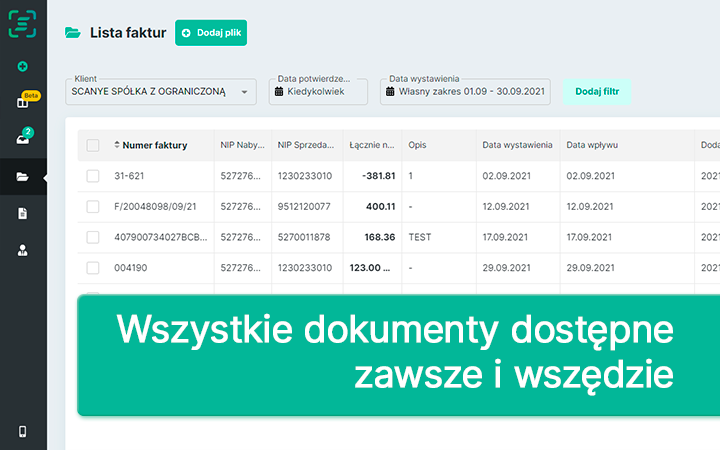Open the inbox icon with badge 2
720x450 pixels.
pyautogui.click(x=22, y=140)
